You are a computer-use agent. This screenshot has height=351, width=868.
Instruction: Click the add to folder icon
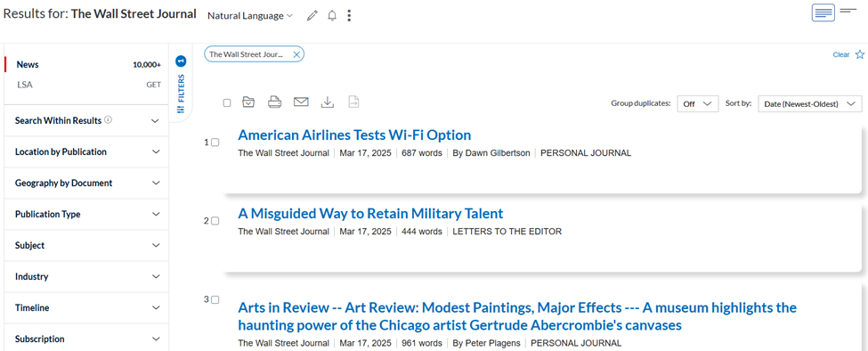(249, 102)
